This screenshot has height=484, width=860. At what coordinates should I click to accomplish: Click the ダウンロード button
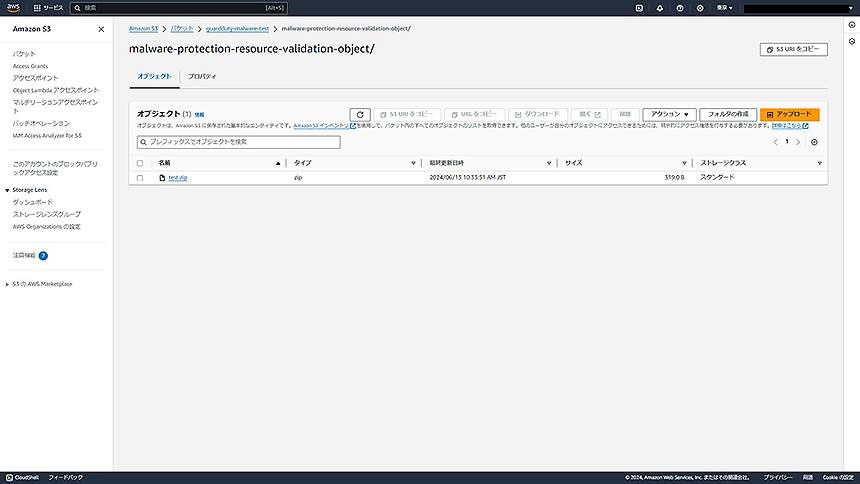(x=538, y=114)
